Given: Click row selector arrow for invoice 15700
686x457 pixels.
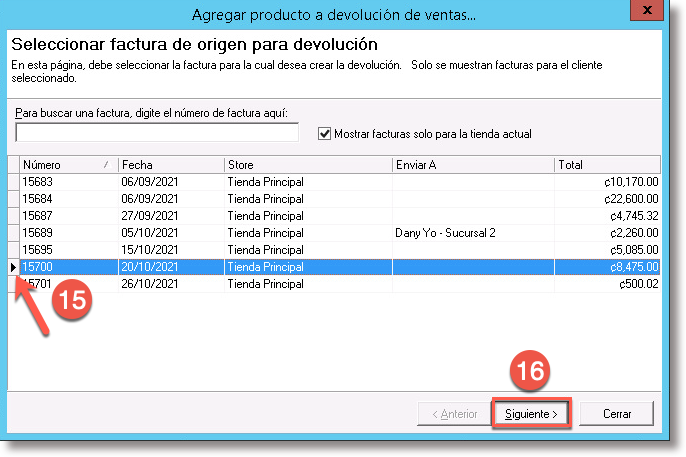Looking at the screenshot, I should (13, 267).
